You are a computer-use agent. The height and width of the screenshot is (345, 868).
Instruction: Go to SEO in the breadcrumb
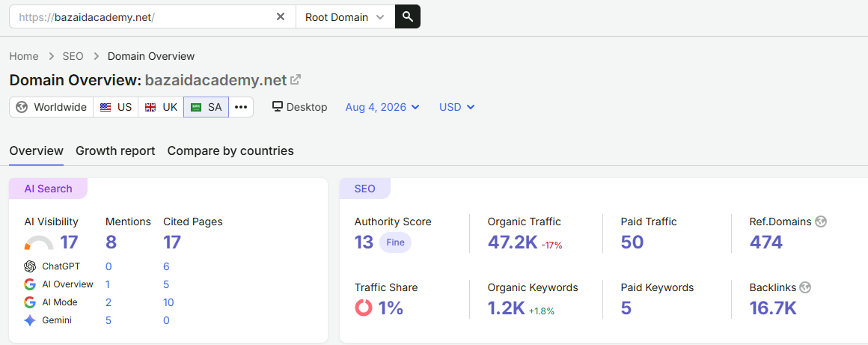click(73, 56)
